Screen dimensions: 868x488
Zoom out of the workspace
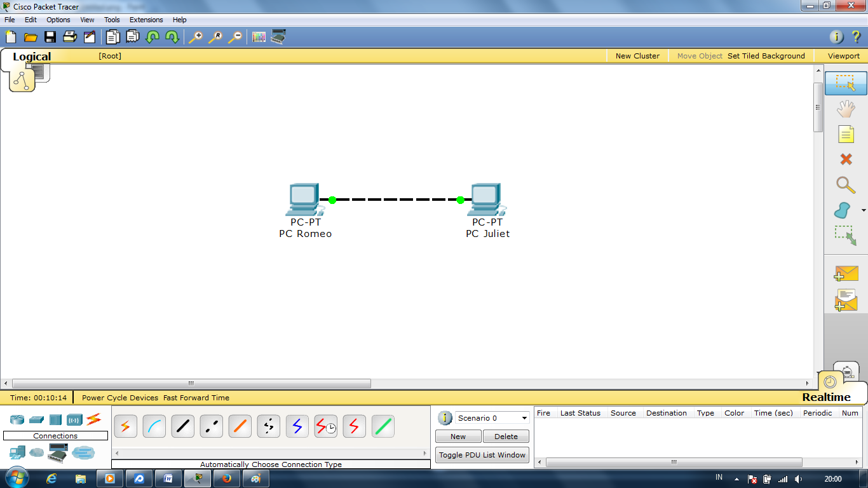pyautogui.click(x=235, y=37)
